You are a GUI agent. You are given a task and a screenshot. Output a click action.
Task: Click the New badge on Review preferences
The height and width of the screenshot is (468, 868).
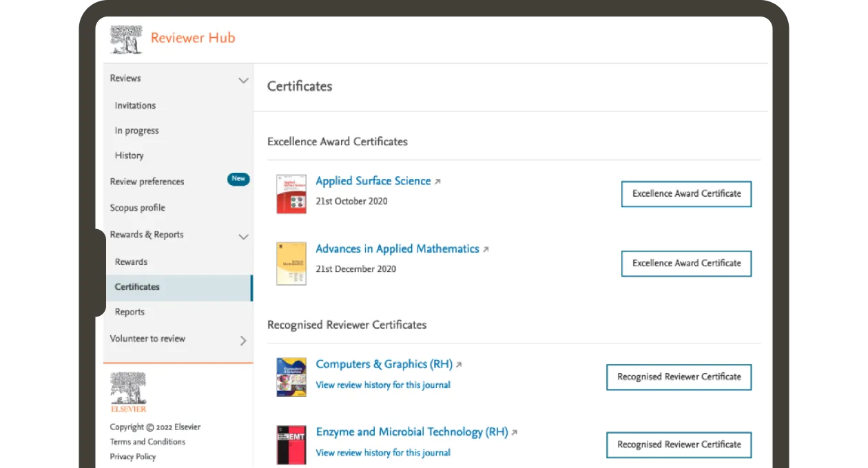[x=238, y=179]
